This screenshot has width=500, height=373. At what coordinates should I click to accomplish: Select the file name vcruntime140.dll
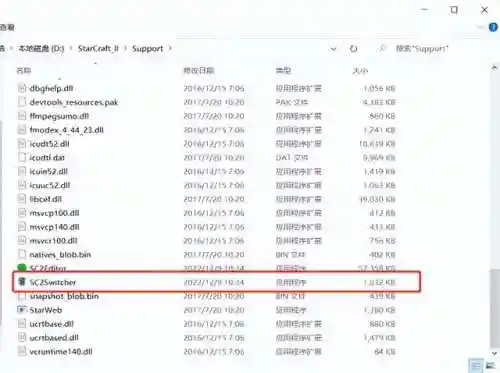(61, 352)
